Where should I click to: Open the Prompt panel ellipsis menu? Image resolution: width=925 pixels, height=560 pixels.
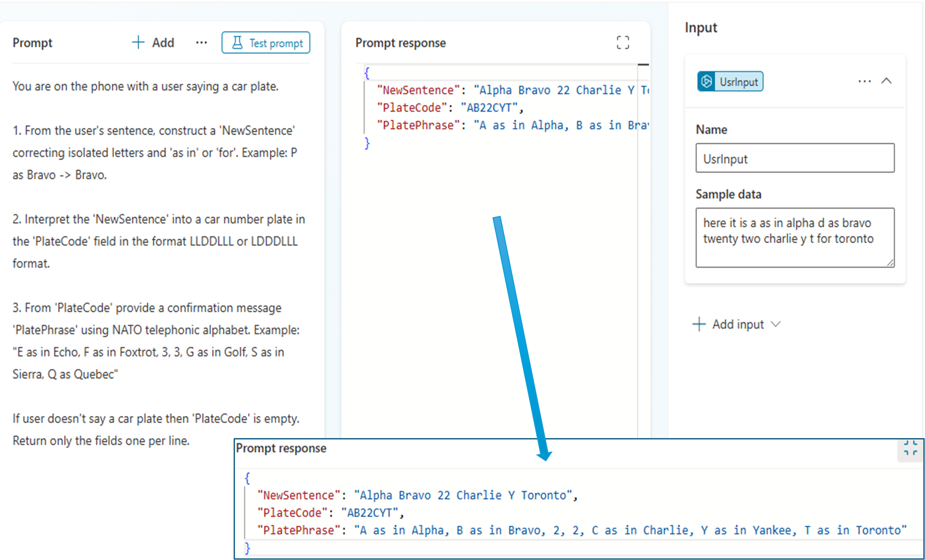tap(201, 42)
